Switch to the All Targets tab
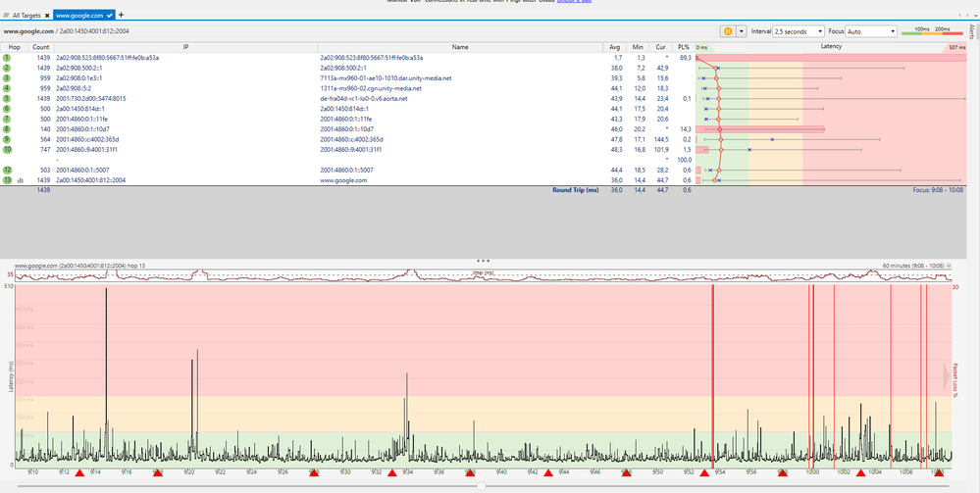 [26, 15]
